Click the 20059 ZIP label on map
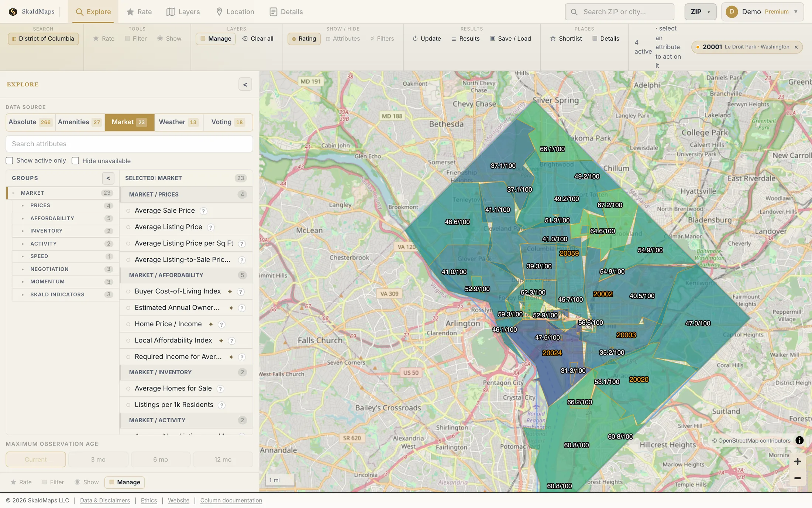This screenshot has height=508, width=812. pos(569,253)
